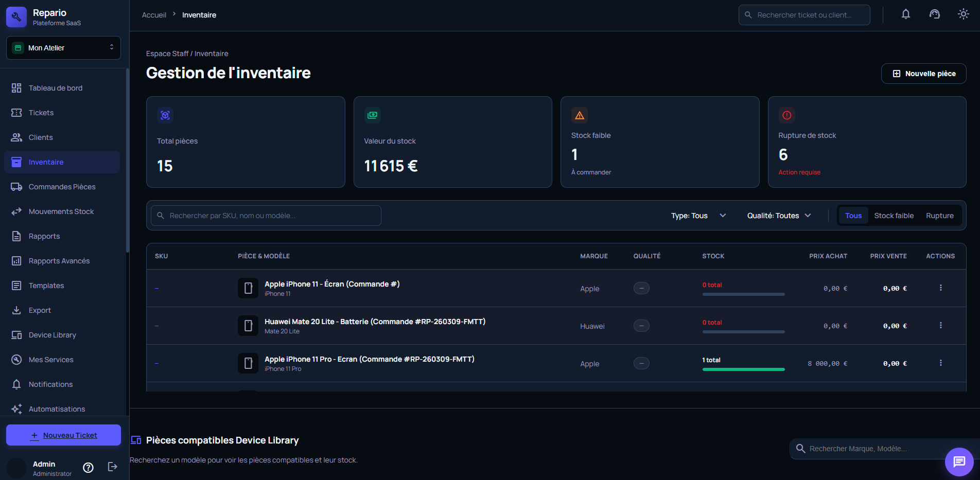Click the Nouveau Ticket button
This screenshot has width=980, height=480.
(x=63, y=435)
